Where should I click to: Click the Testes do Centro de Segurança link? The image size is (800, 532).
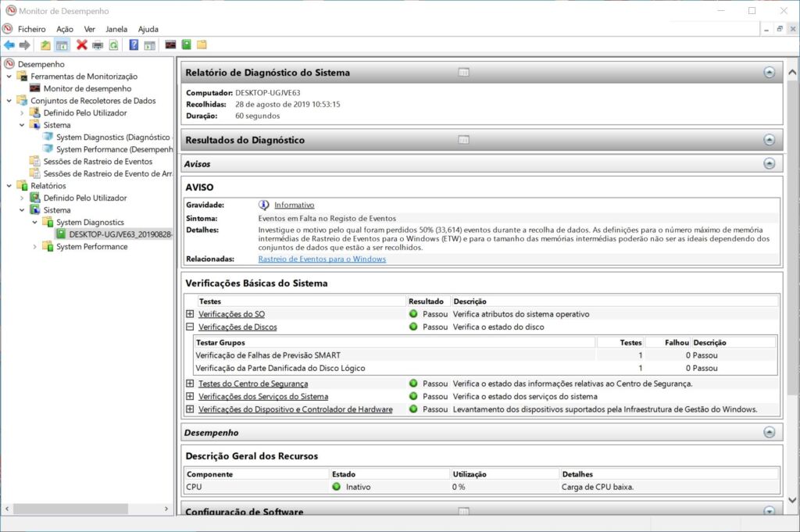(252, 384)
